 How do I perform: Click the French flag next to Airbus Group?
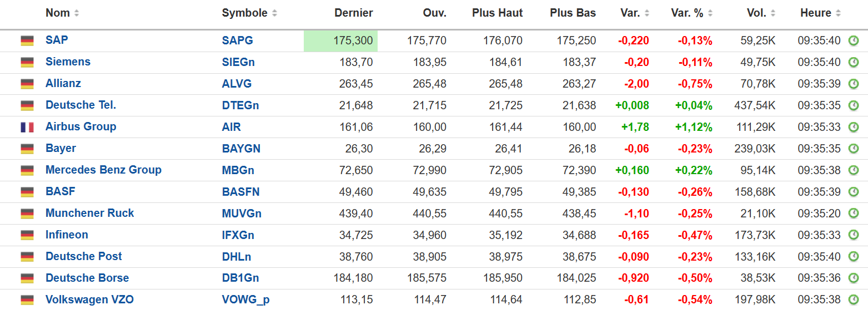[27, 127]
